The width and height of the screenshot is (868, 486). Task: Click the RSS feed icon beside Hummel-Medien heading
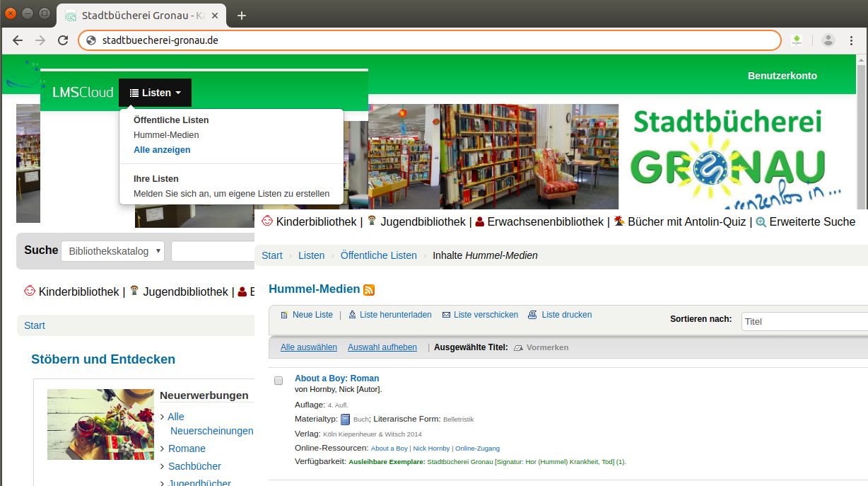point(369,289)
